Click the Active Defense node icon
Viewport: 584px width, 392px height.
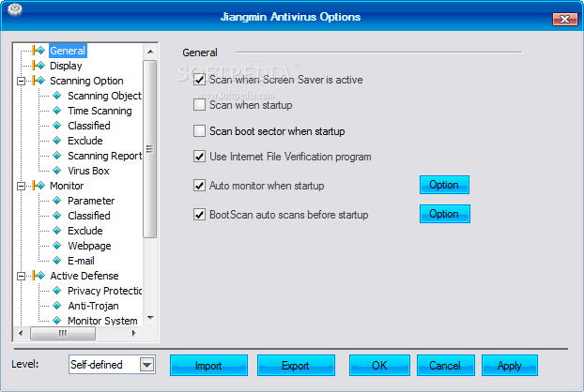[38, 276]
